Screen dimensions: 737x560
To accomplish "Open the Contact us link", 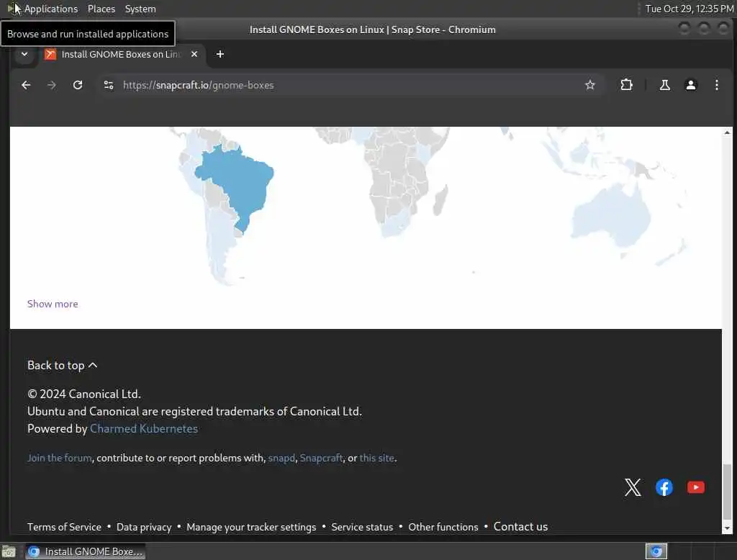I will coord(521,527).
